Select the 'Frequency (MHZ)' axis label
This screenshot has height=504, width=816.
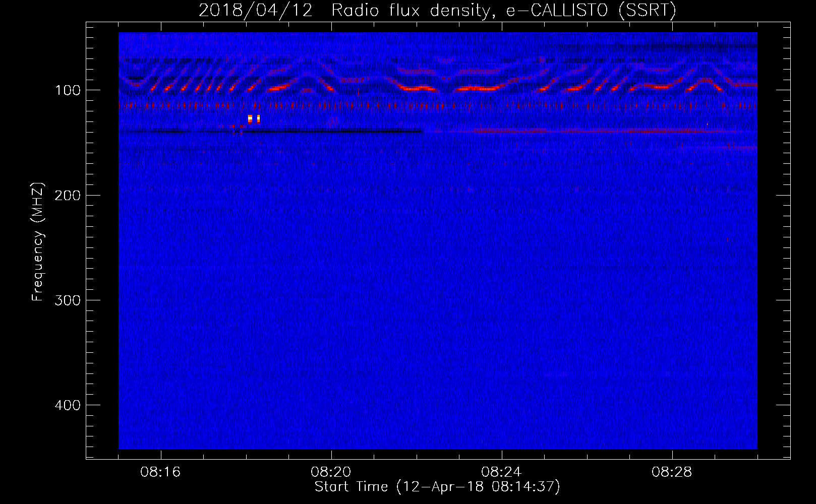[38, 242]
